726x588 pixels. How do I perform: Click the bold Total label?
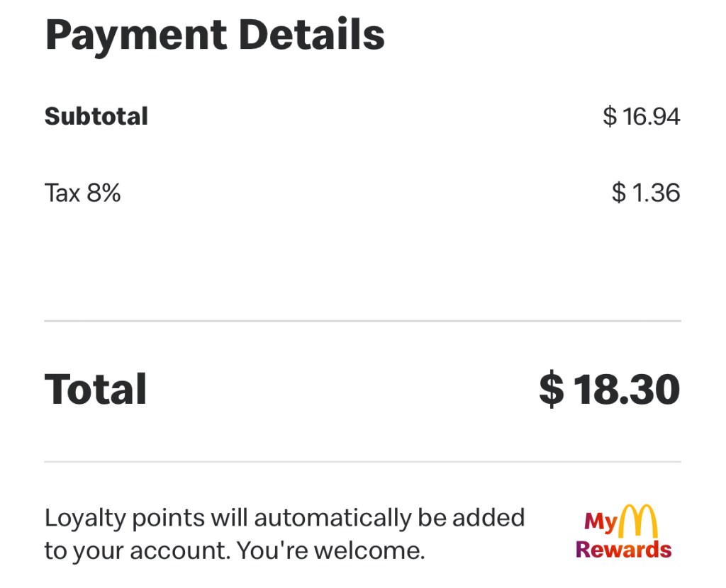pyautogui.click(x=96, y=390)
